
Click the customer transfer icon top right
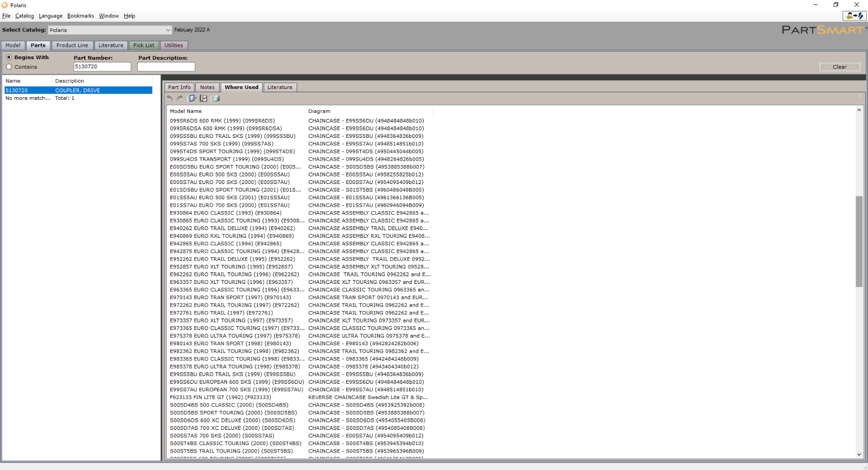pyautogui.click(x=854, y=16)
